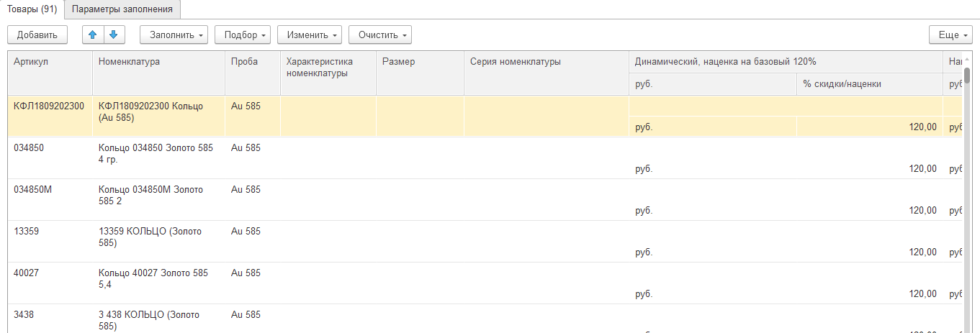The width and height of the screenshot is (980, 333).
Task: Switch to Товары (91) tab
Action: coord(32,9)
